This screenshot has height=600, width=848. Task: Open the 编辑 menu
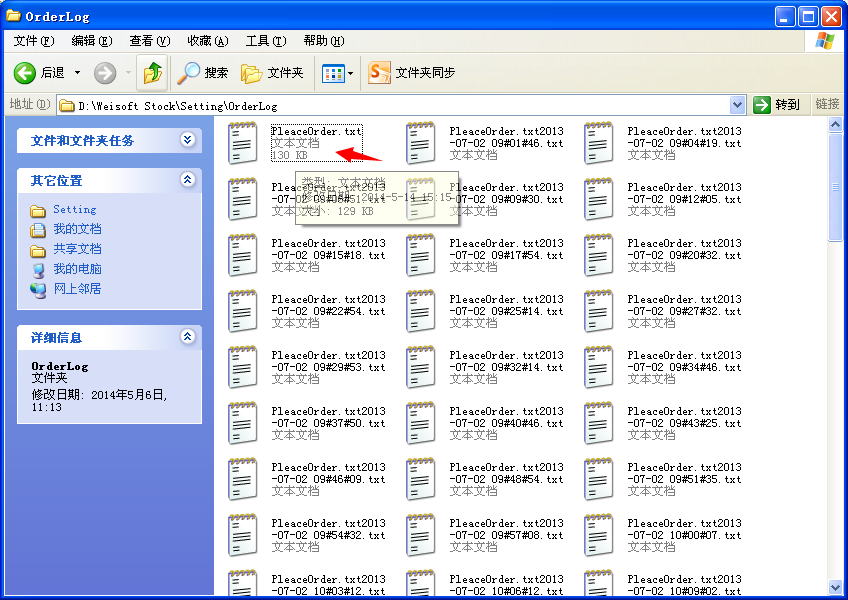click(91, 41)
